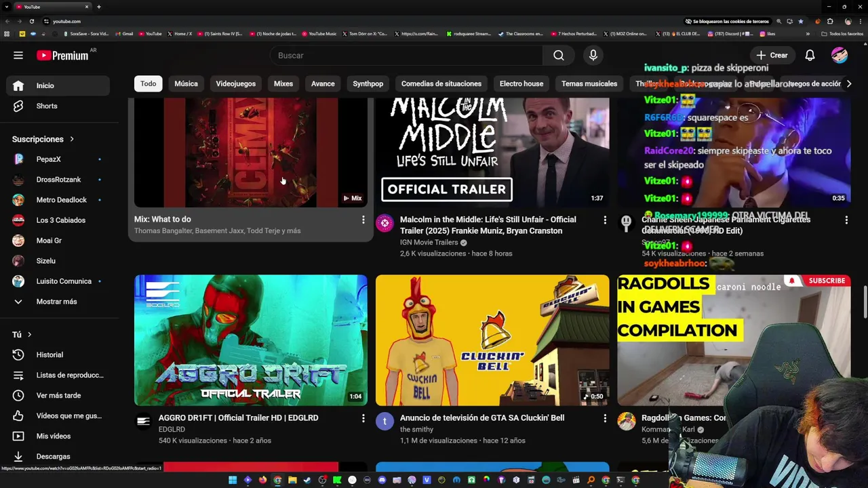Viewport: 868px width, 488px height.
Task: Open the Gmail bookmark
Action: 124,33
